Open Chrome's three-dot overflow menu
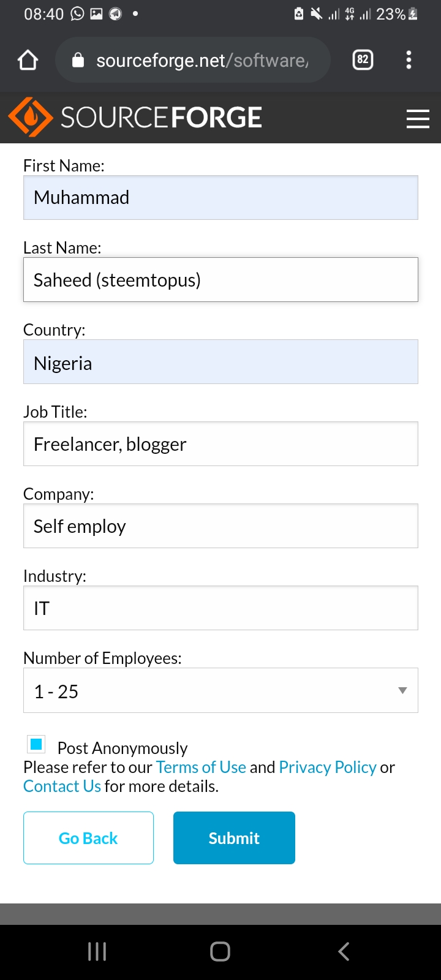The height and width of the screenshot is (980, 441). click(409, 59)
